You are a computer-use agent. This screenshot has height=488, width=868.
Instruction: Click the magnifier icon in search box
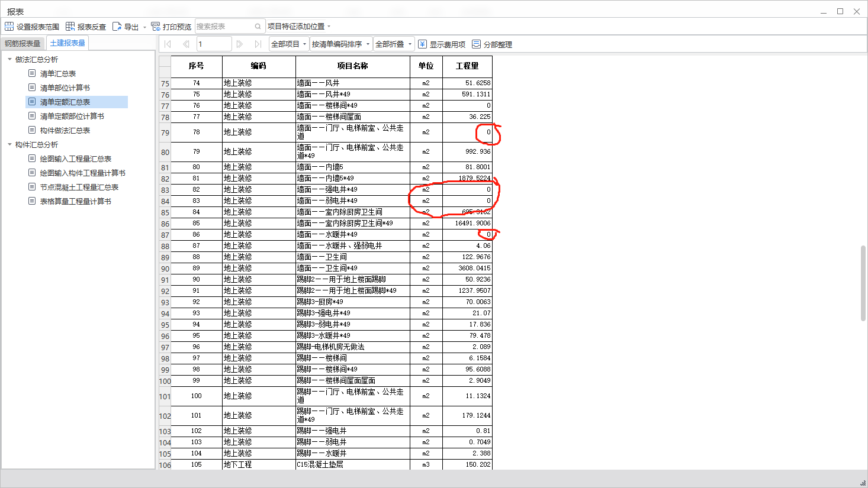258,26
